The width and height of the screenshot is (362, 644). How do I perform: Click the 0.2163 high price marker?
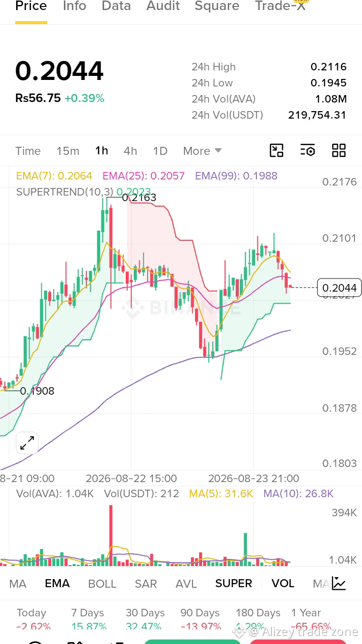(x=139, y=198)
